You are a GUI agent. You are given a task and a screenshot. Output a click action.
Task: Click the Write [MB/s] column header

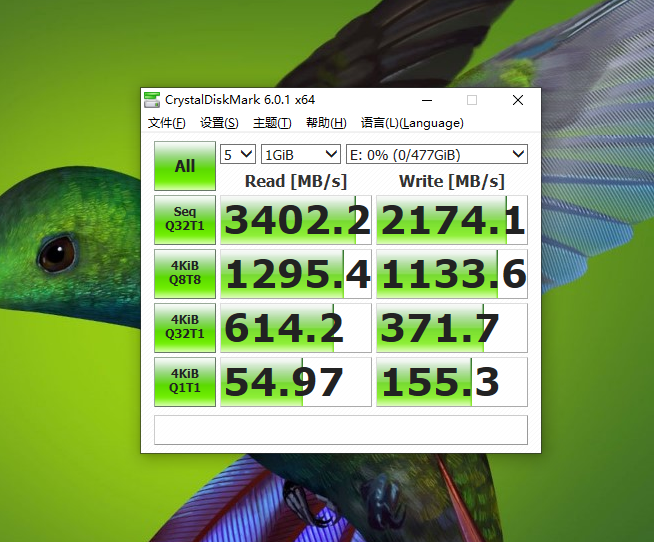tap(452, 182)
